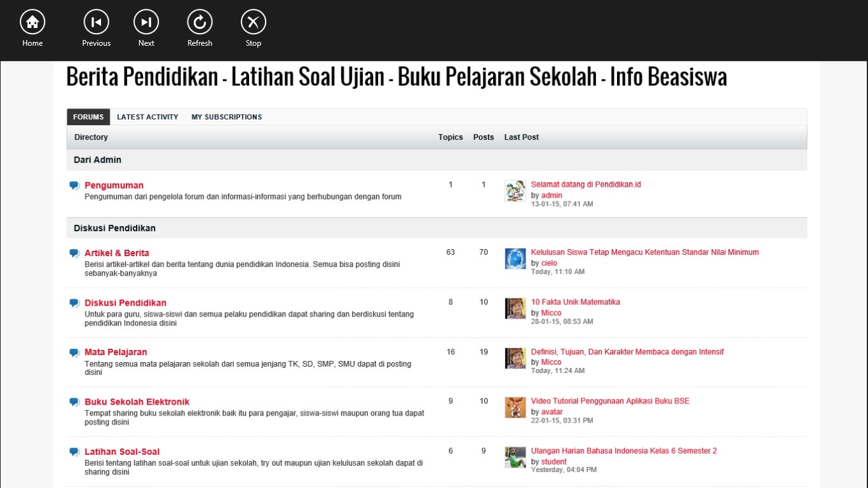View the admin user profile link
The image size is (868, 488).
tap(552, 195)
